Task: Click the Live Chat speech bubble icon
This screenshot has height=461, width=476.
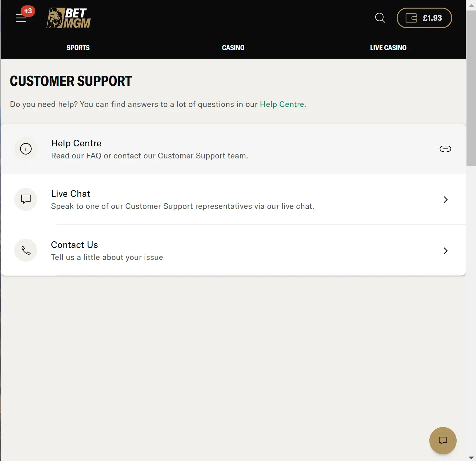Action: point(26,199)
